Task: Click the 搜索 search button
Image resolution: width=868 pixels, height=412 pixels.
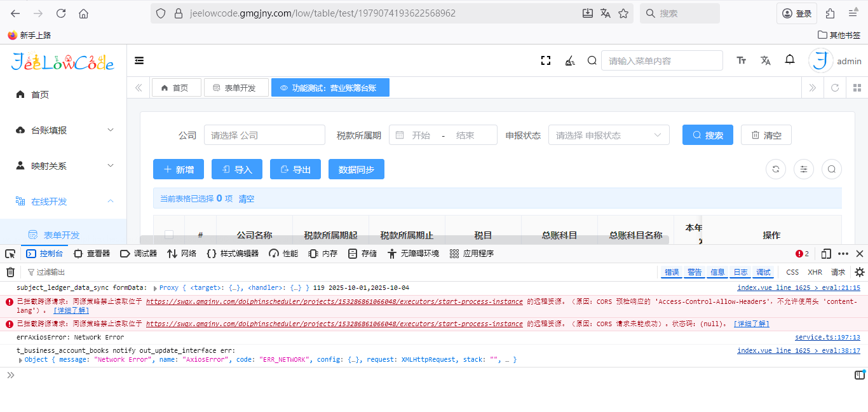Action: (x=707, y=135)
